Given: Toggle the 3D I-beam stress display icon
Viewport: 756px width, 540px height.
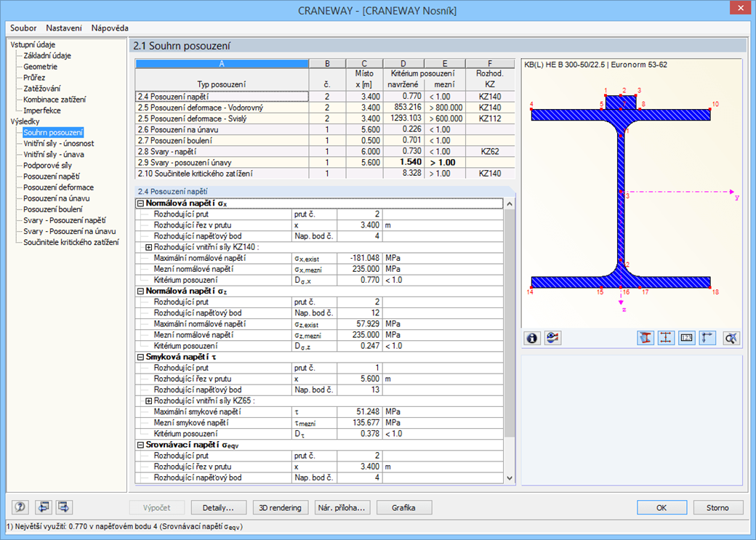Looking at the screenshot, I should 645,338.
